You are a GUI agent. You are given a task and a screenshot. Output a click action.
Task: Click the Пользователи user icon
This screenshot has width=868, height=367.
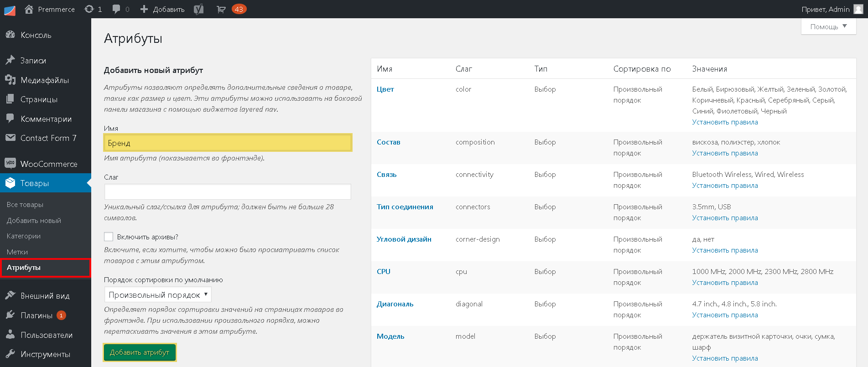pos(10,335)
